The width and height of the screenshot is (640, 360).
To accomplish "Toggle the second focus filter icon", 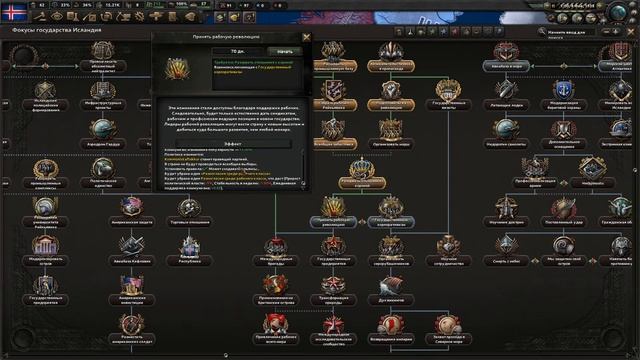I will pyautogui.click(x=410, y=32).
